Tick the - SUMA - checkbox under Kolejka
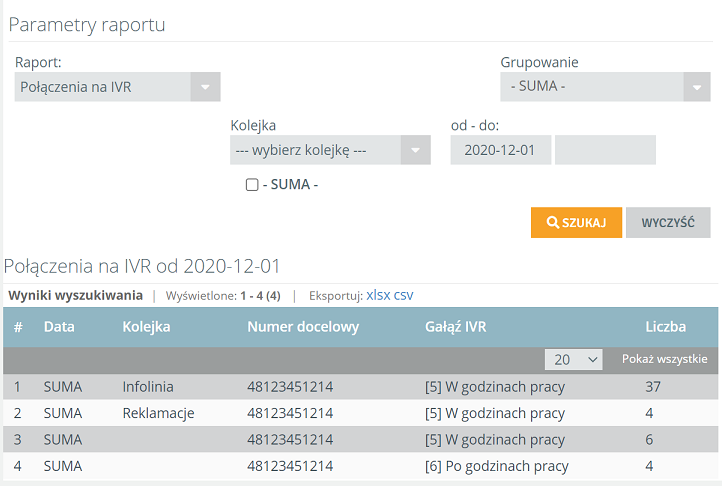 252,185
